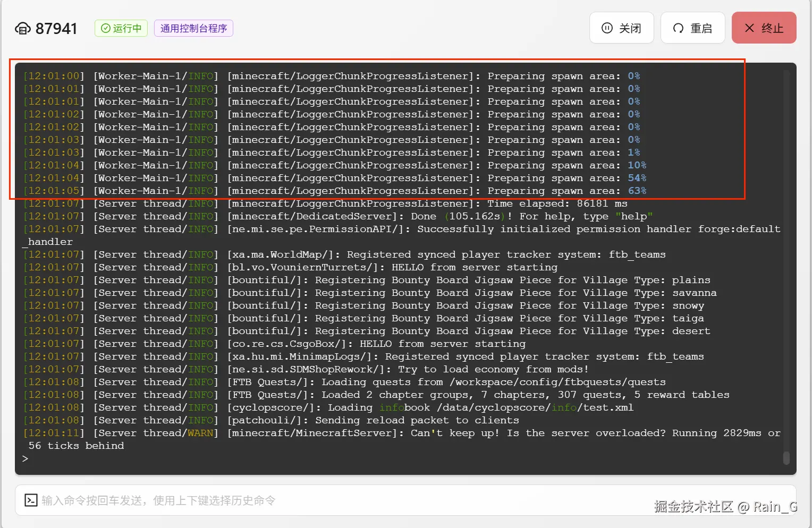Select the 通用控制台程序 tag
812x528 pixels.
pos(193,28)
